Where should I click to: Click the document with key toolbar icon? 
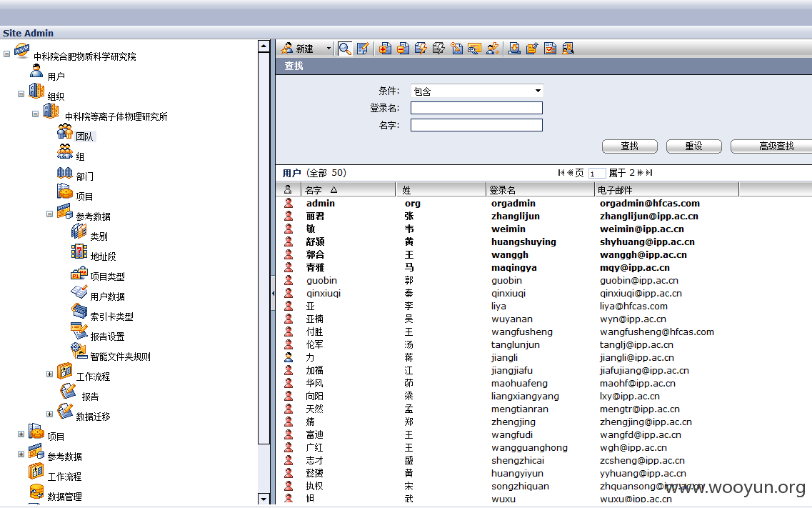tap(457, 49)
